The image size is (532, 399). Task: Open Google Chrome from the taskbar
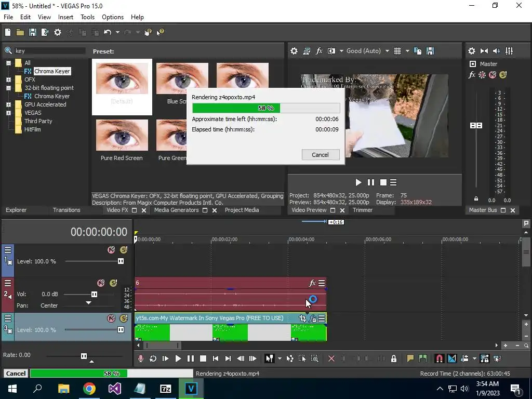(89, 389)
